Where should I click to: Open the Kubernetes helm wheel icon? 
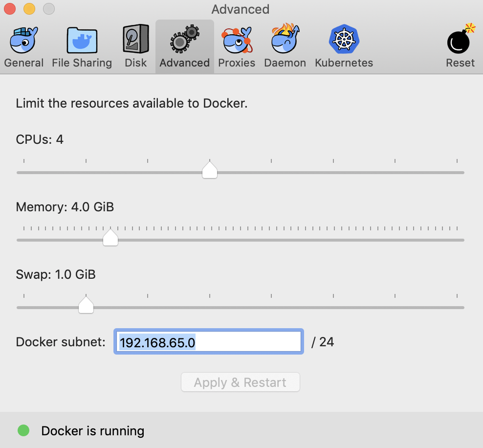[344, 39]
